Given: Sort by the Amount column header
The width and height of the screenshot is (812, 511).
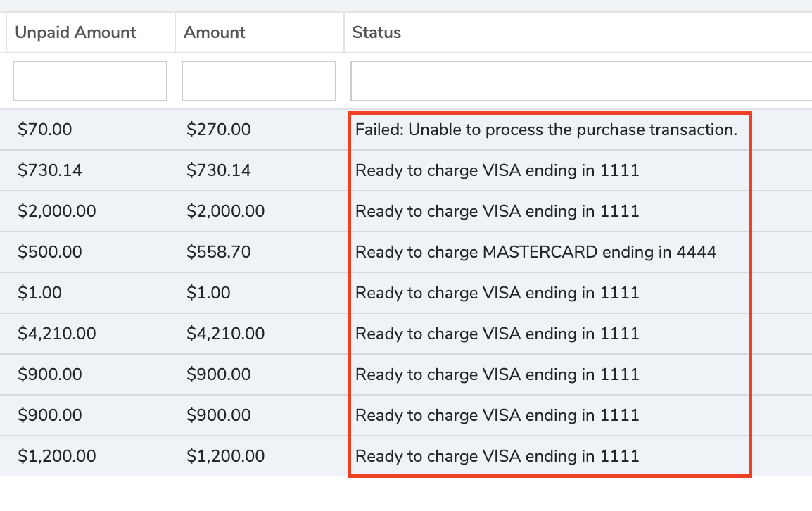Looking at the screenshot, I should 215,32.
